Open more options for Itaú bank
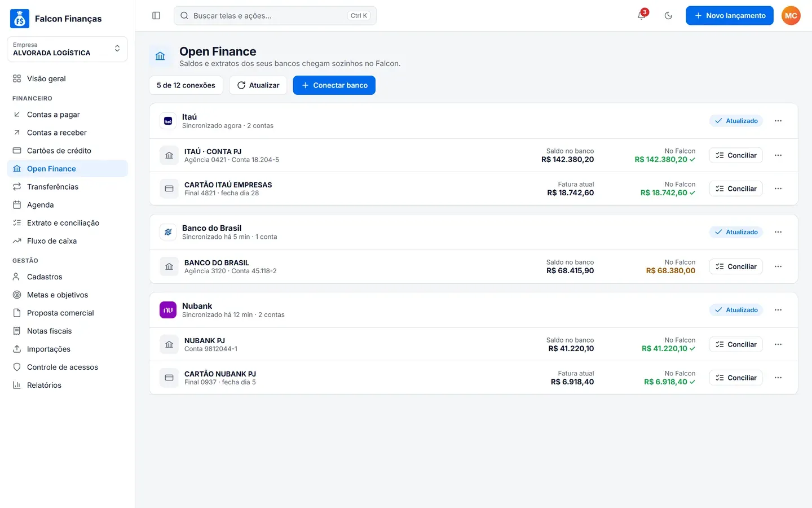Screen dimensions: 812x508 (x=778, y=121)
